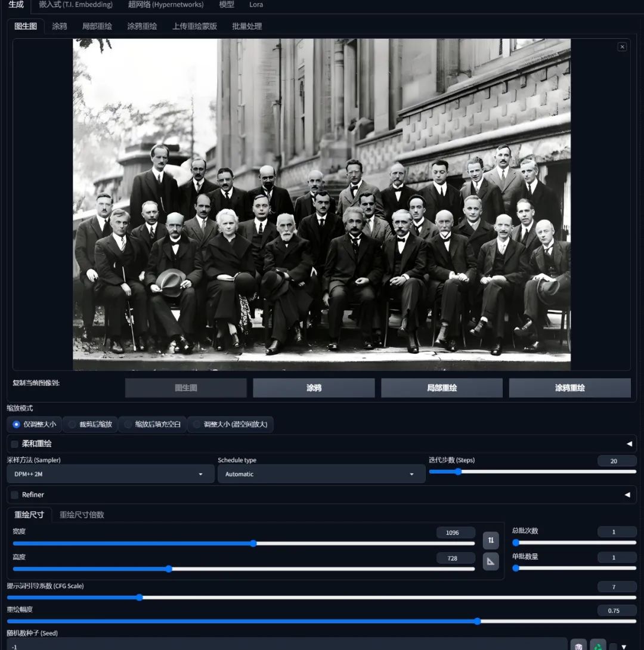The width and height of the screenshot is (644, 650).
Task: Switch to the 批量处理 sub-tab
Action: pos(247,26)
